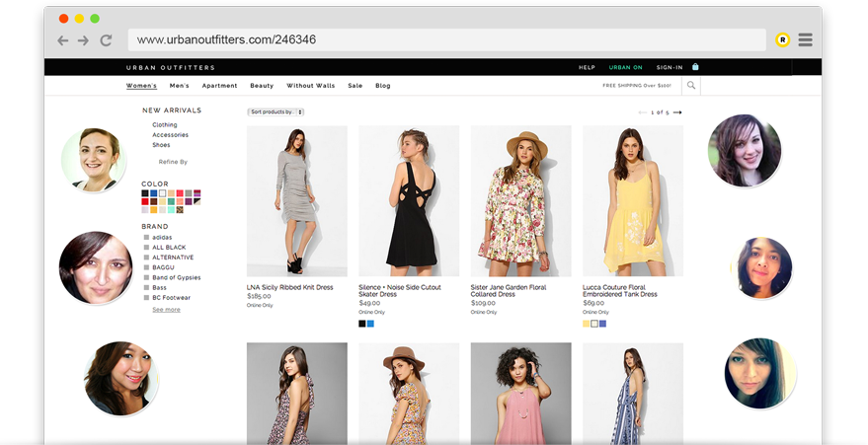The image size is (868, 445).
Task: Go to next page of products arrow
Action: pyautogui.click(x=677, y=112)
